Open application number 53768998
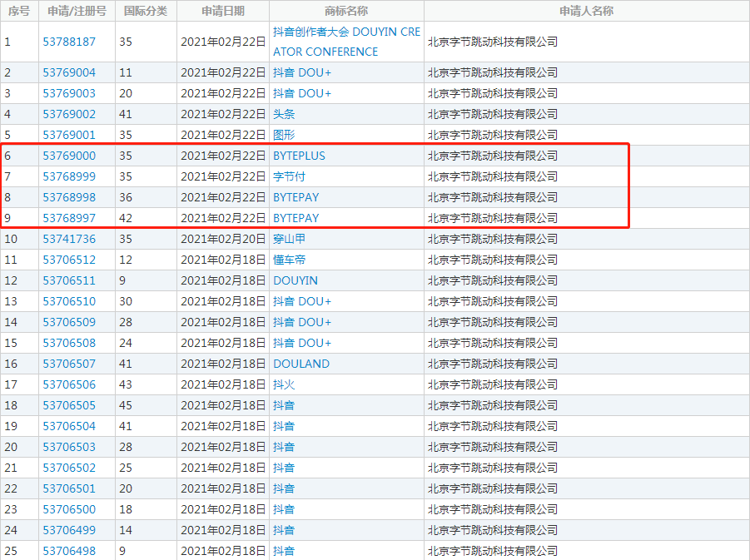 coord(69,197)
